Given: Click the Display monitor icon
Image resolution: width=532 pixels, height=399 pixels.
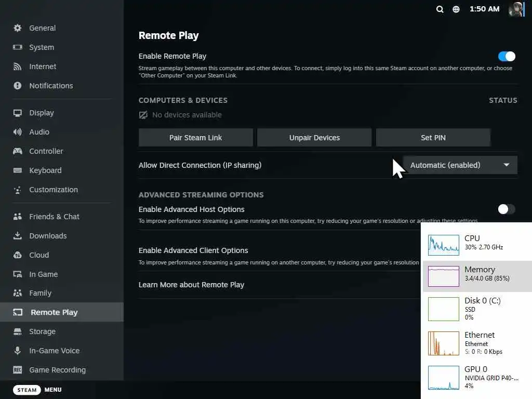Looking at the screenshot, I should point(17,113).
